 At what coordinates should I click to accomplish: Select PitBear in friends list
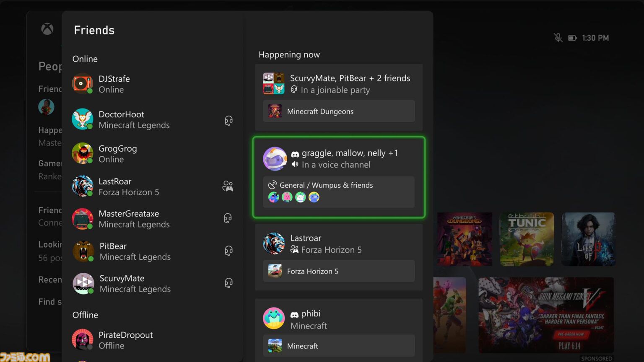click(153, 251)
